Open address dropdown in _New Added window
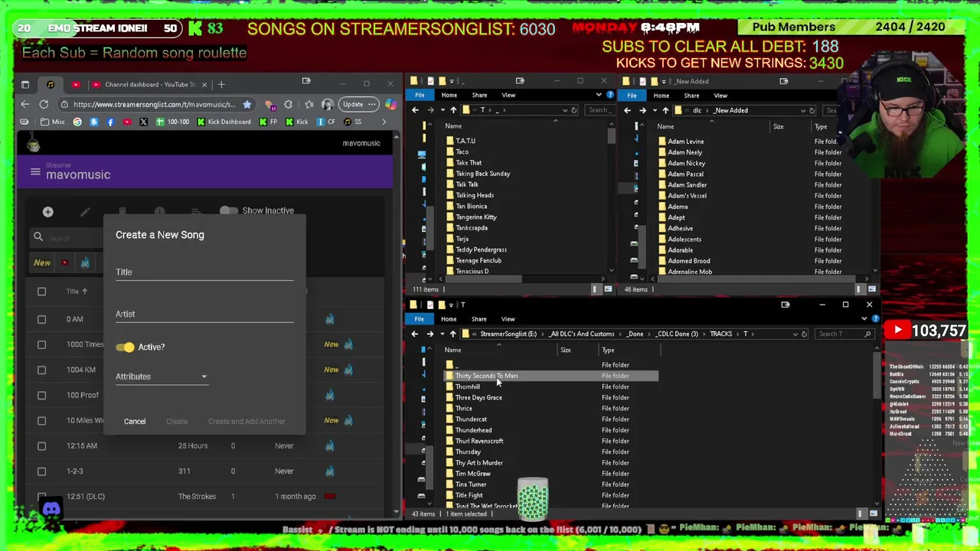Viewport: 980px width, 551px height. (802, 110)
